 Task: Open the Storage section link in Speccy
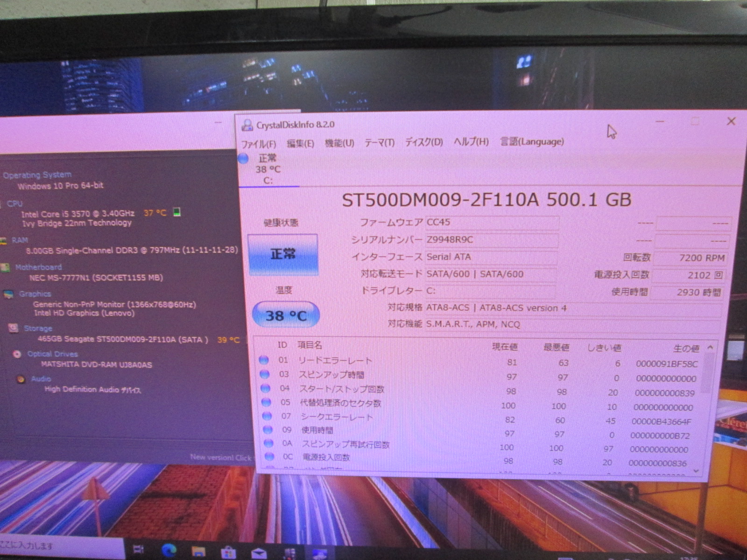pos(38,329)
